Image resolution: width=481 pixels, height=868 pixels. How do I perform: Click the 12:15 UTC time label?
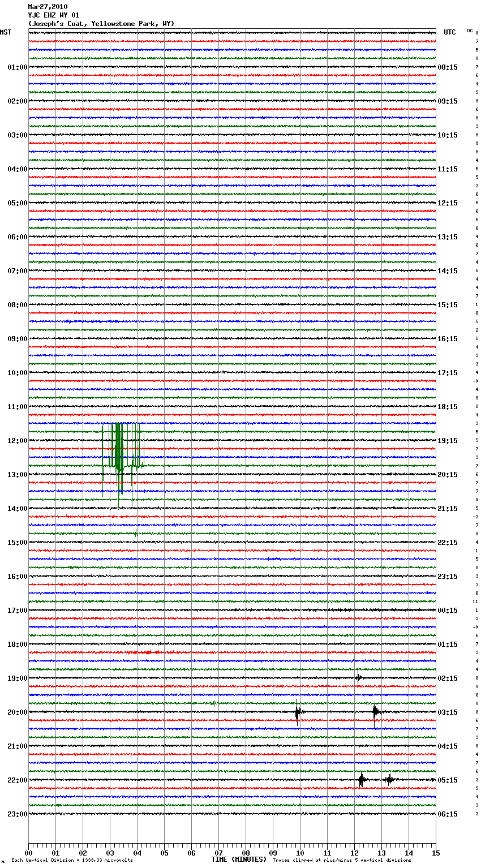[x=448, y=203]
